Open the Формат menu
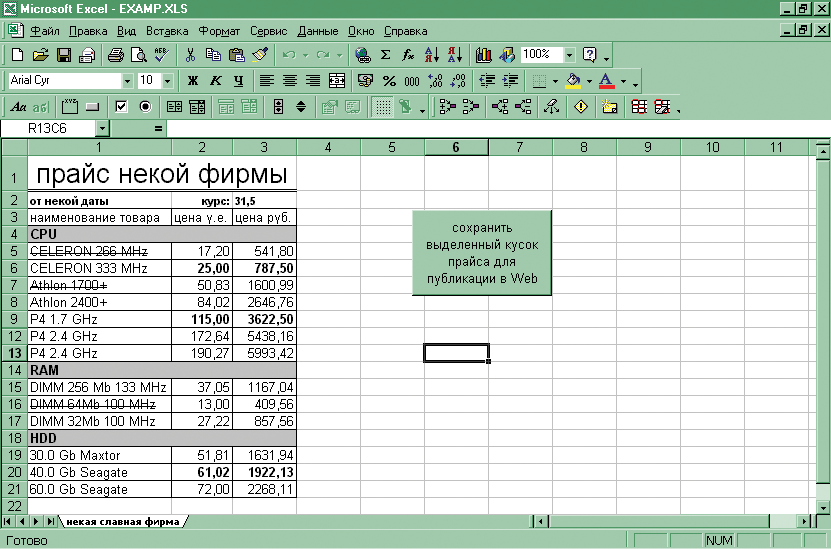This screenshot has height=549, width=831. [x=219, y=31]
